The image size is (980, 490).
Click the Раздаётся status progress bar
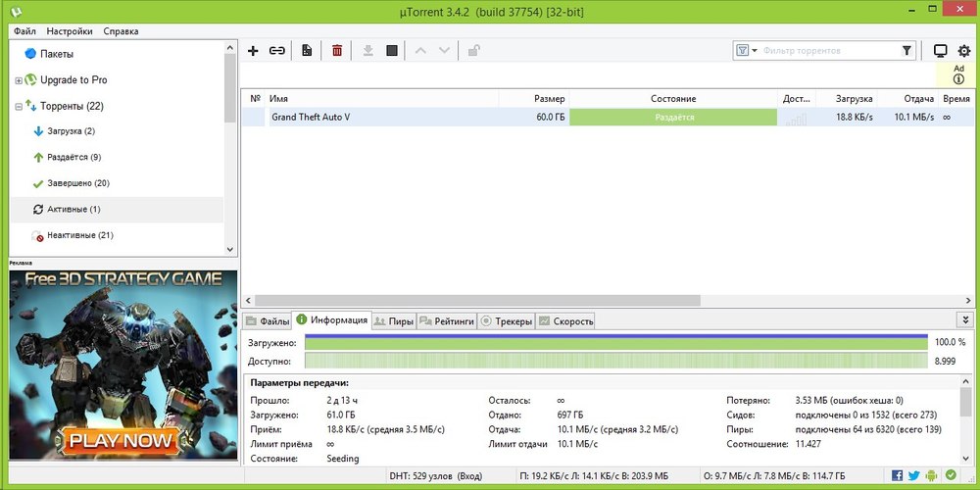(674, 117)
